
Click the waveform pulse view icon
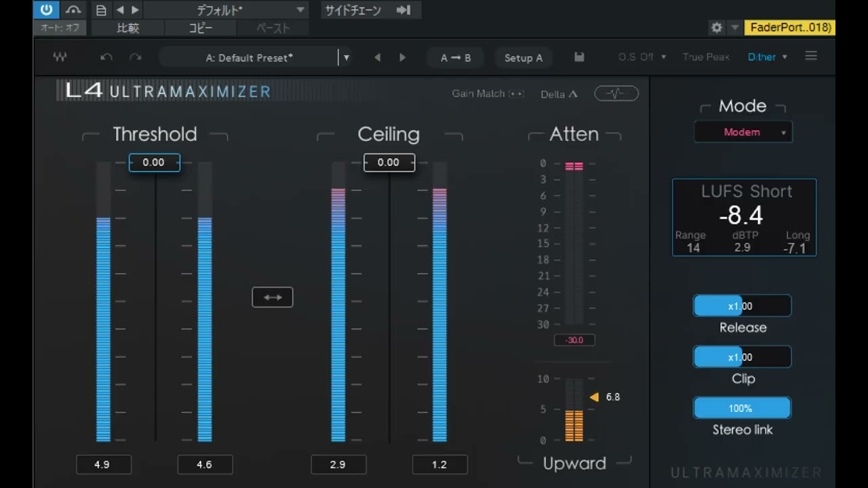616,94
